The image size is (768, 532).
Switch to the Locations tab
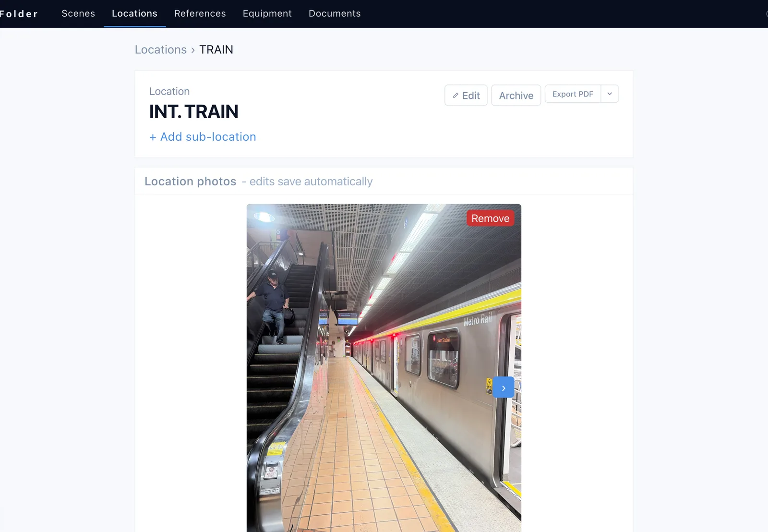click(x=134, y=13)
